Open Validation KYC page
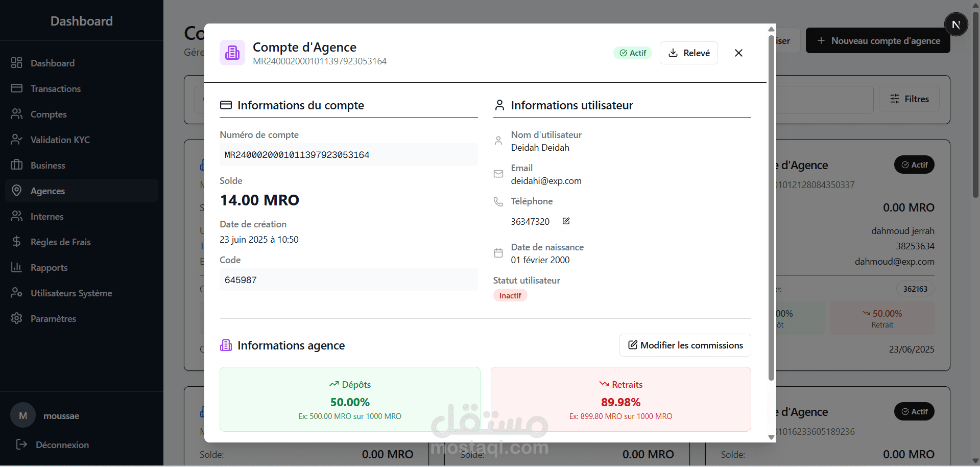The height and width of the screenshot is (467, 980). click(x=82, y=139)
